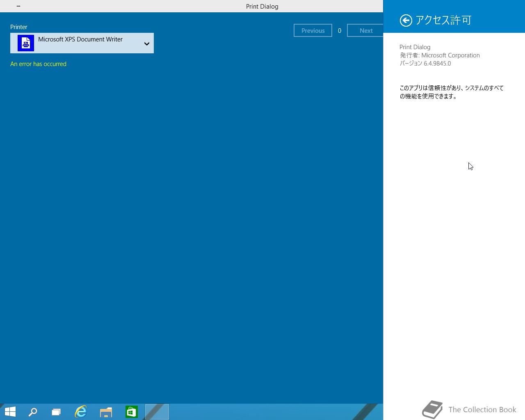This screenshot has height=420, width=525.
Task: Click the Printer label
Action: [19, 27]
